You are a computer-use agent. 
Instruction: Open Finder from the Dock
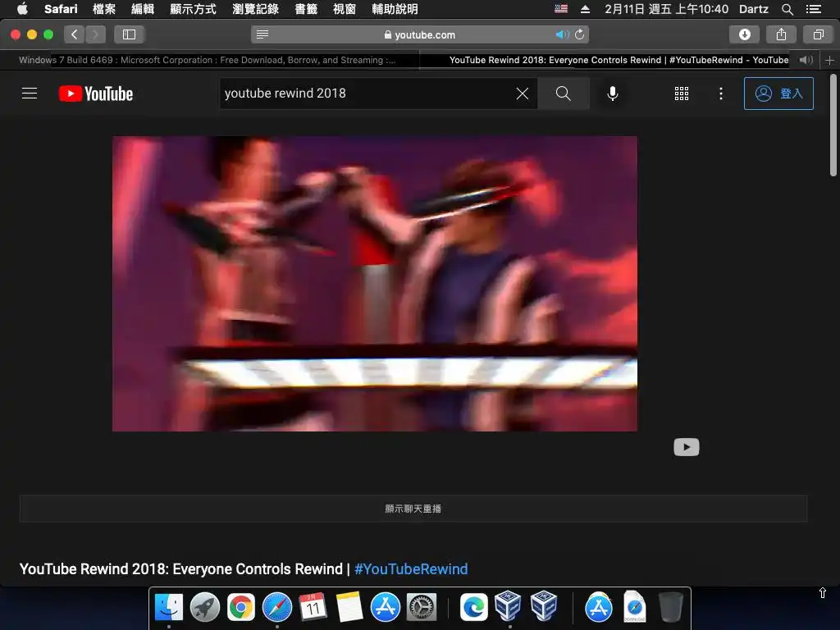coord(169,607)
